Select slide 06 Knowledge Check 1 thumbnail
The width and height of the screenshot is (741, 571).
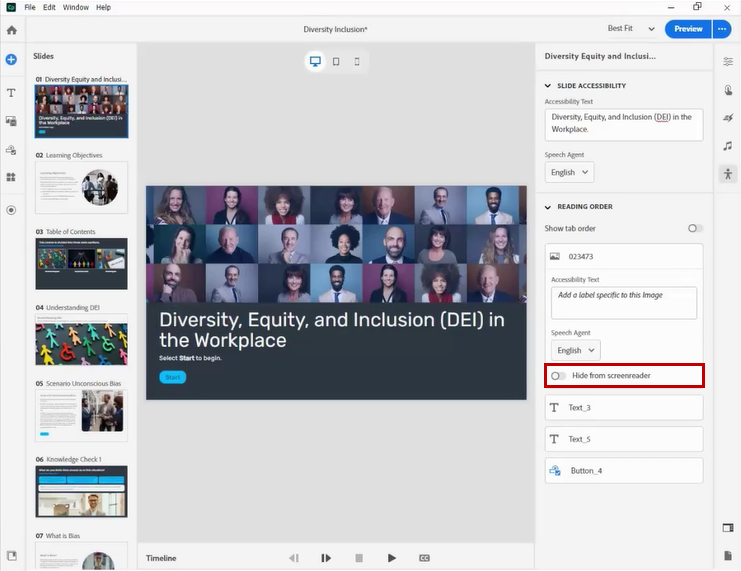[81, 492]
